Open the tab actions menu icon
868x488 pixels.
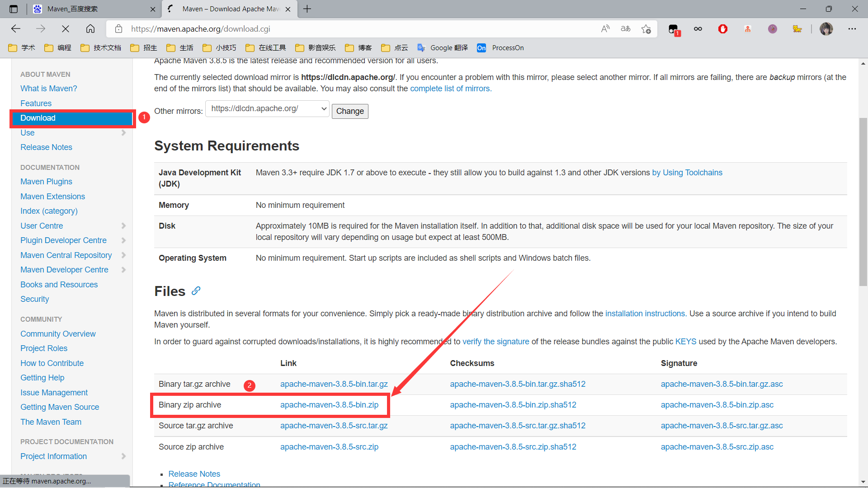pos(14,9)
